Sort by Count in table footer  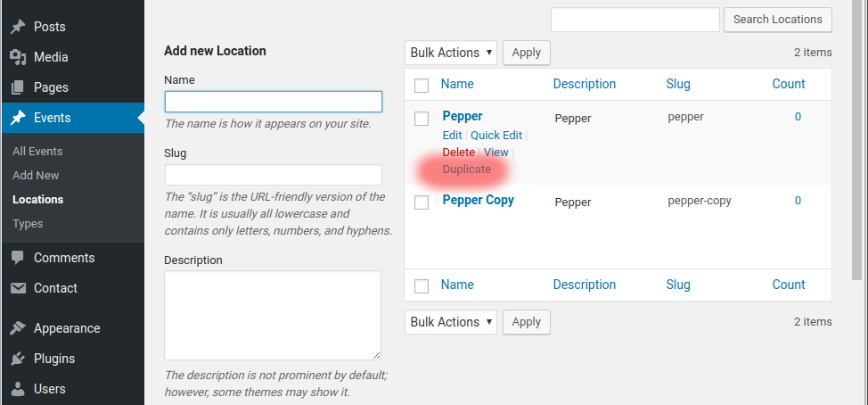point(789,285)
